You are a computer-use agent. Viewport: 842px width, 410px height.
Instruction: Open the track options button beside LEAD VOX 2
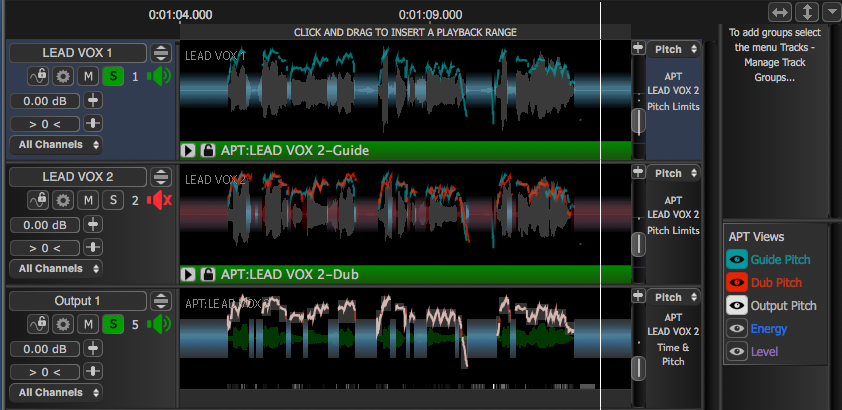coord(160,177)
